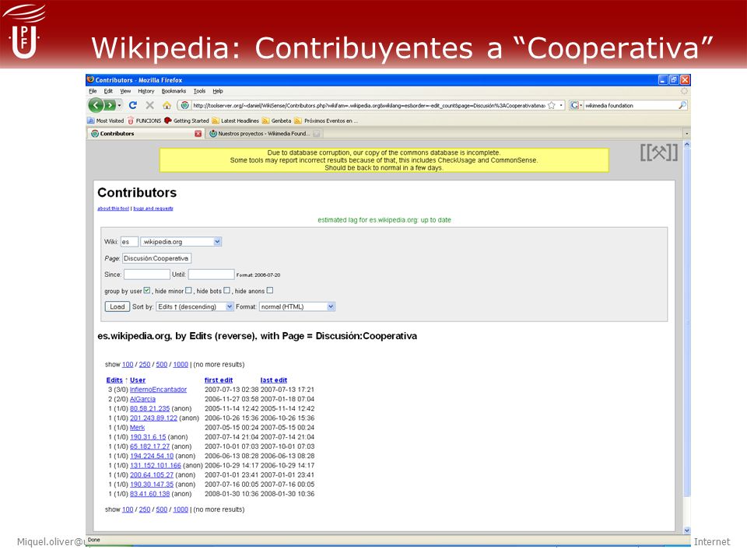Open anonymous user 131.152.101.166 link
Viewport: 747px width, 560px height.
(x=156, y=465)
